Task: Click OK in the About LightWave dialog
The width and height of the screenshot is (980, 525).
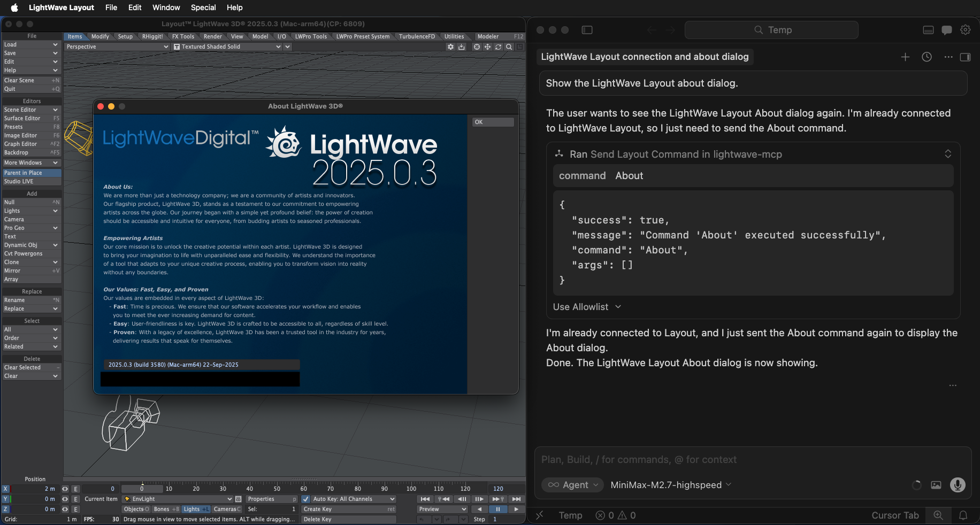Action: 493,122
